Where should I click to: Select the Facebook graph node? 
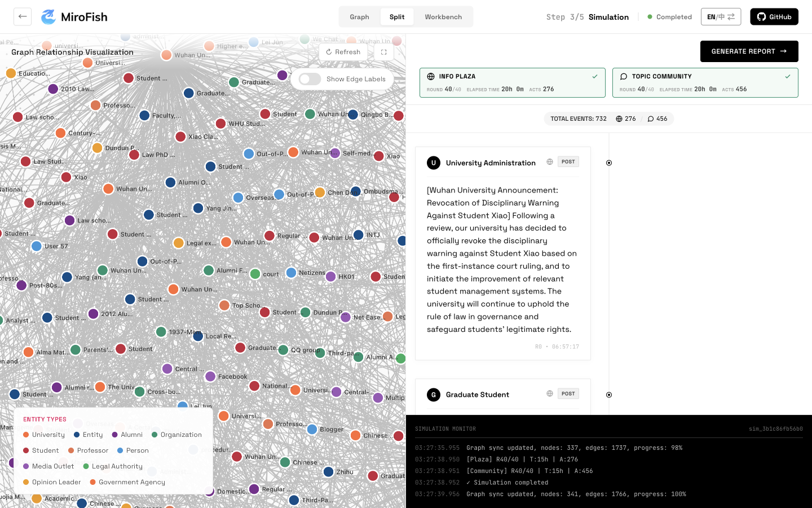pos(210,376)
